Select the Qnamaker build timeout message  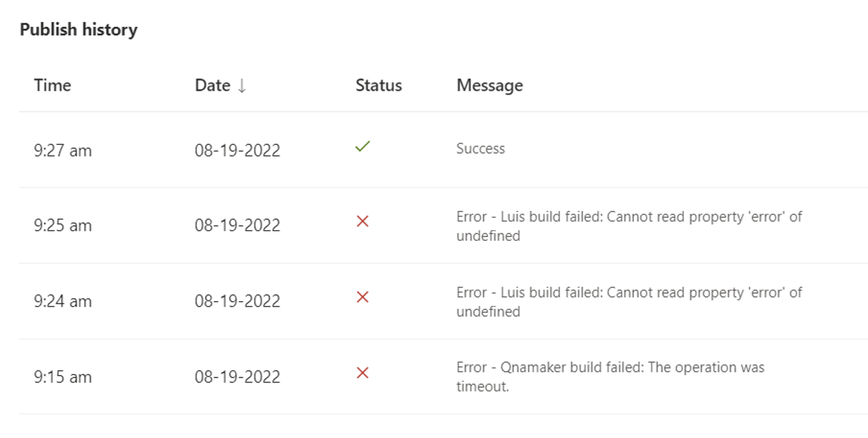pos(611,376)
